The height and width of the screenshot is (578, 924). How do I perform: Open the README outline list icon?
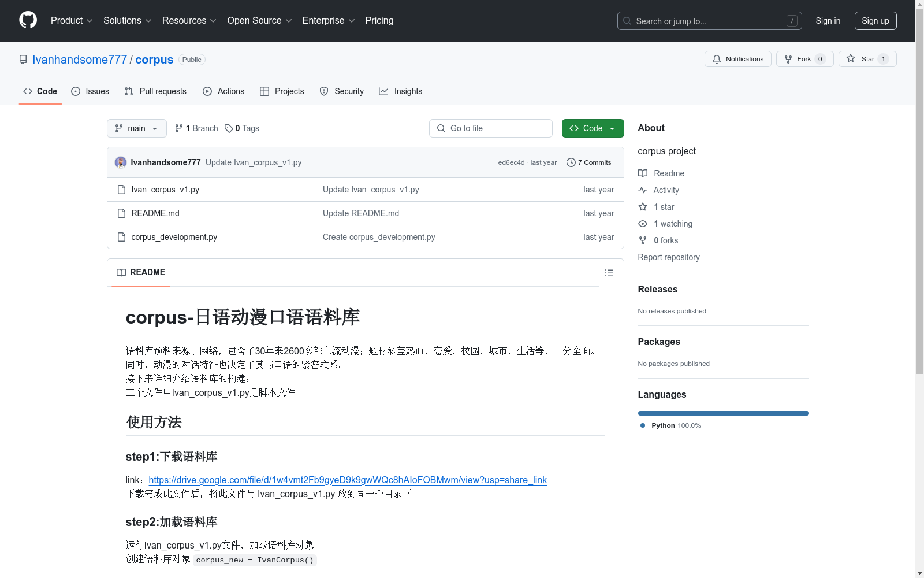pos(609,273)
